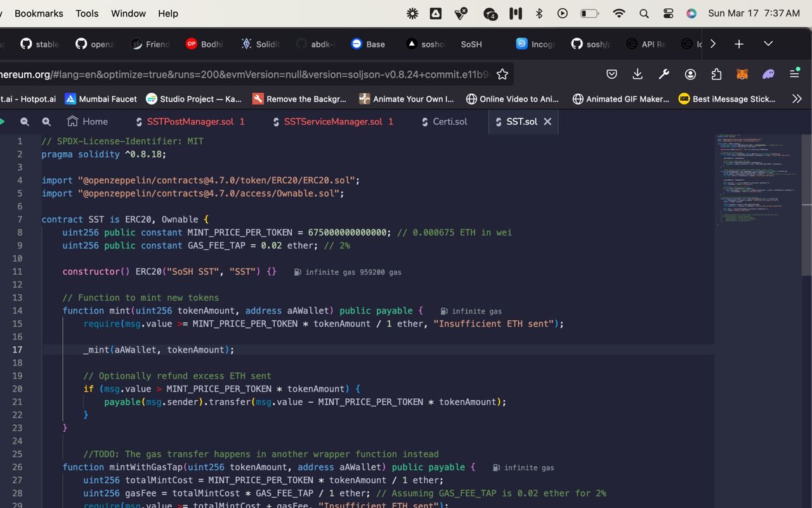Zoom in the editor font

(x=46, y=122)
